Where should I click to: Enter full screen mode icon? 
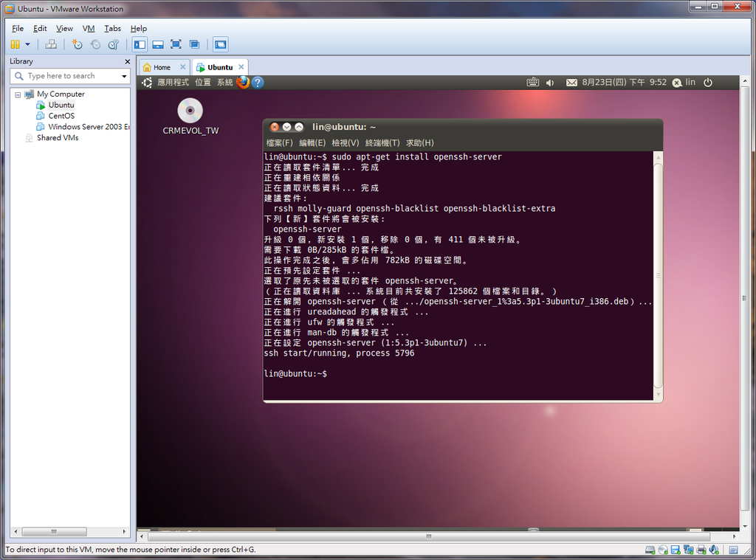click(x=176, y=44)
